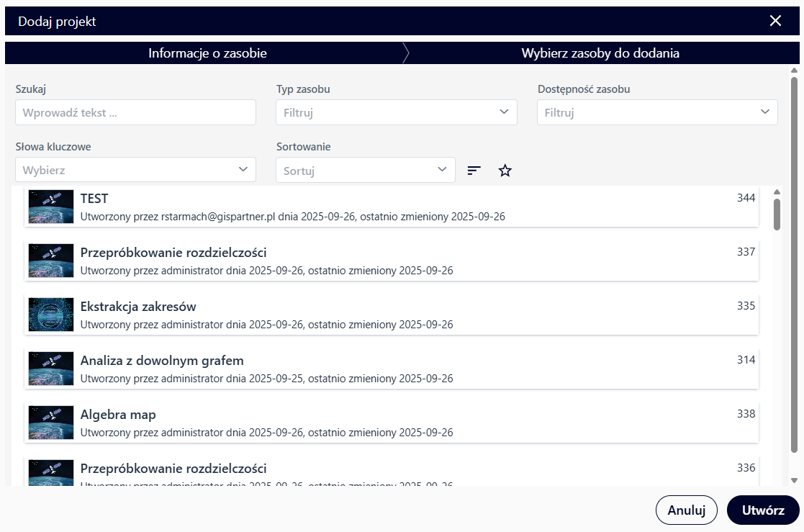Toggle the sort order icon
Screen dimensions: 804x532
click(474, 171)
